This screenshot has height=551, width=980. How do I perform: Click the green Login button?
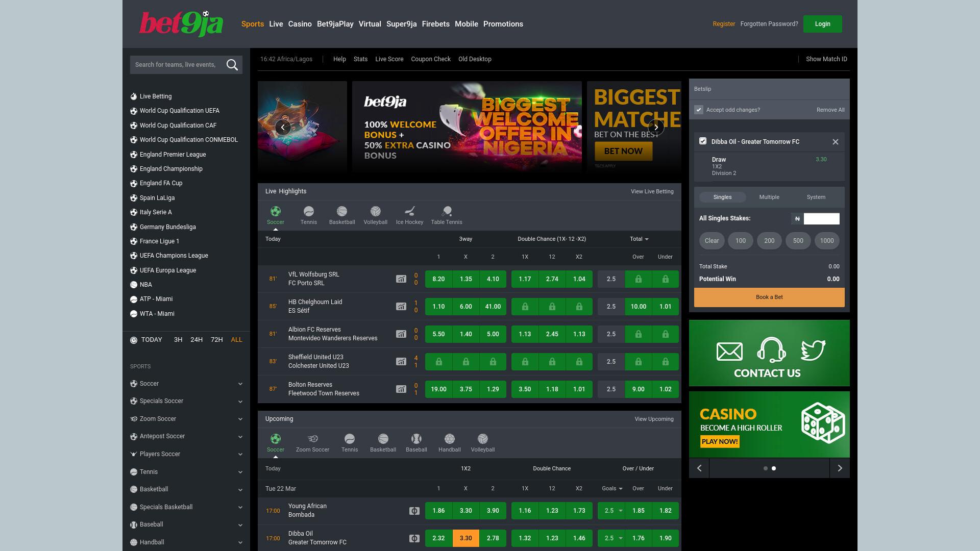coord(823,24)
